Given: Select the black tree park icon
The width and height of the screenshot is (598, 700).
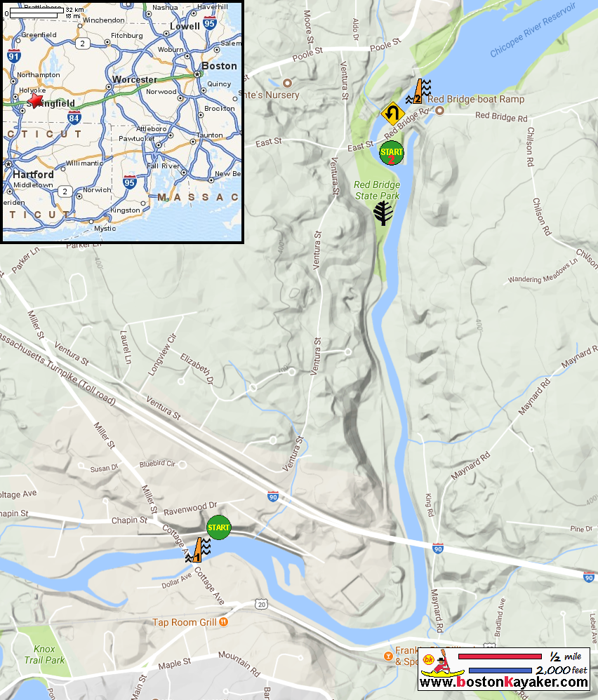Looking at the screenshot, I should [383, 213].
